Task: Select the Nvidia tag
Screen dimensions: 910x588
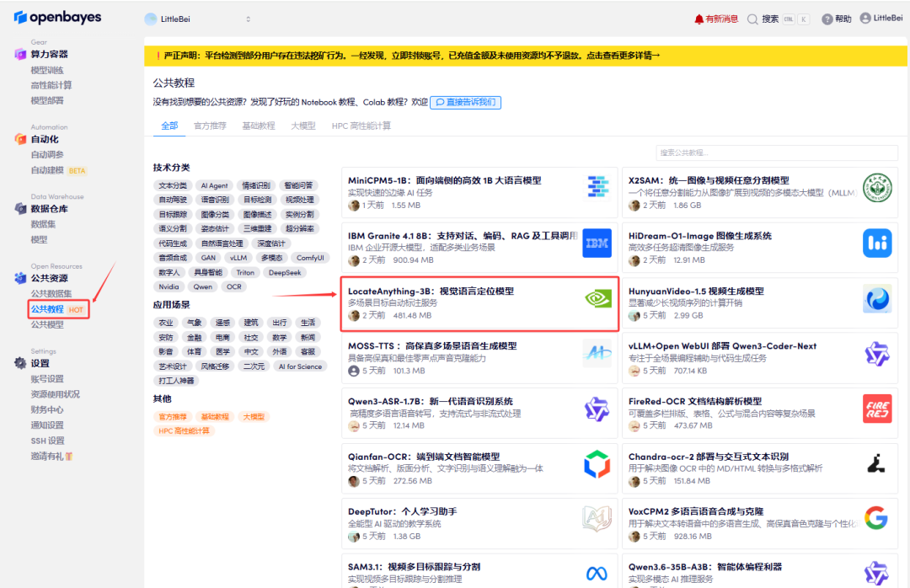Action: (x=169, y=286)
